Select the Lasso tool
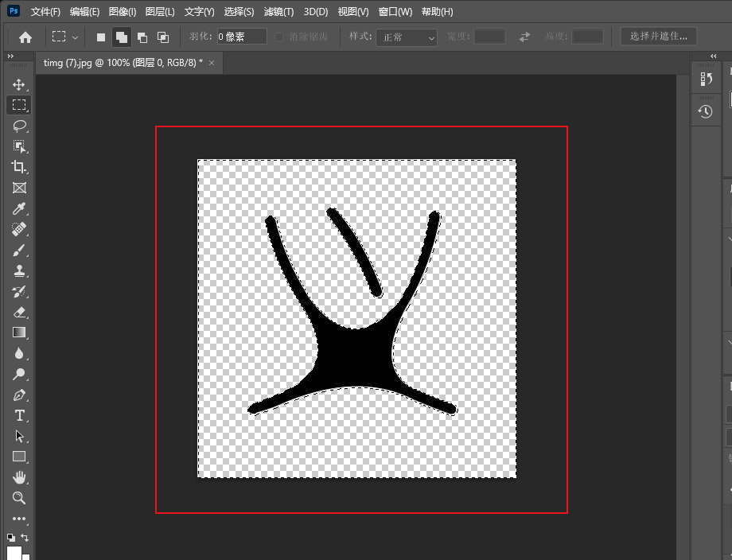This screenshot has width=732, height=560. (x=19, y=126)
